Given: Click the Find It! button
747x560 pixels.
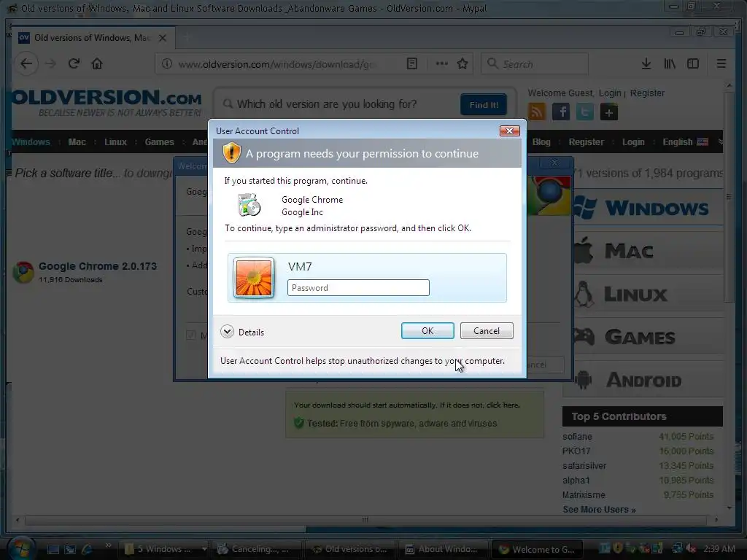Looking at the screenshot, I should (484, 105).
